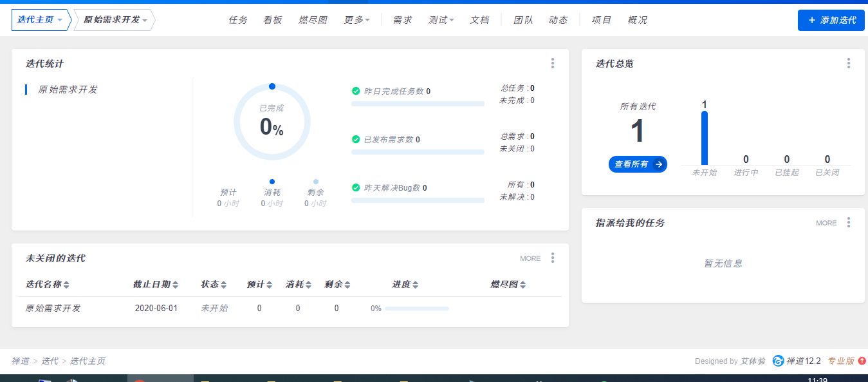
Task: Click green check beside 昨天解决Bug数
Action: click(x=356, y=187)
